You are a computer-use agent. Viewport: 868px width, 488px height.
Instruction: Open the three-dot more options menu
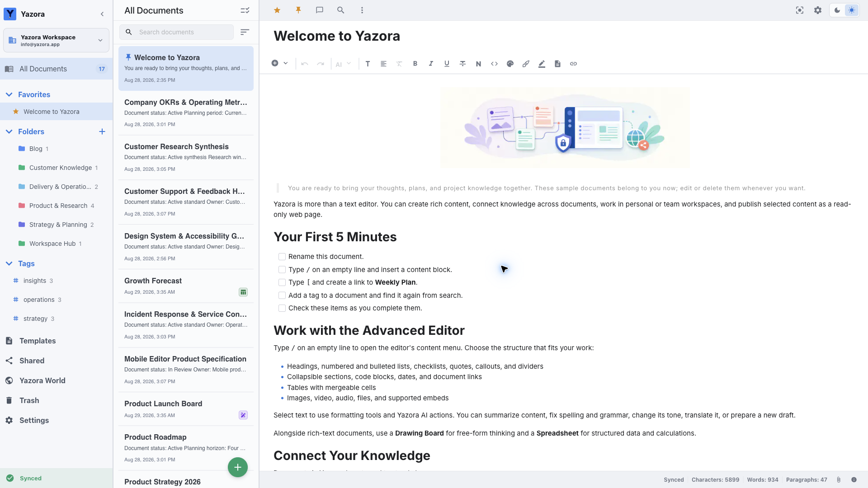pos(362,10)
